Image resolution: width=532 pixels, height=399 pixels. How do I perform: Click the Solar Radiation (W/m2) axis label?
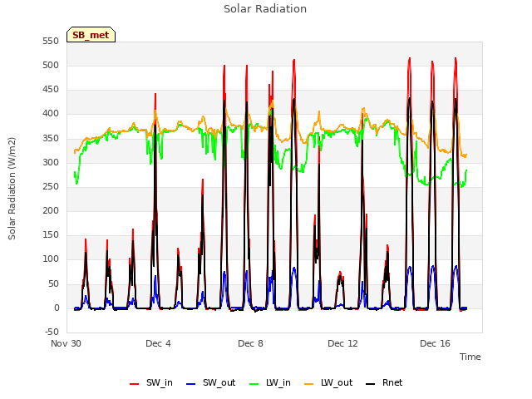(x=12, y=189)
